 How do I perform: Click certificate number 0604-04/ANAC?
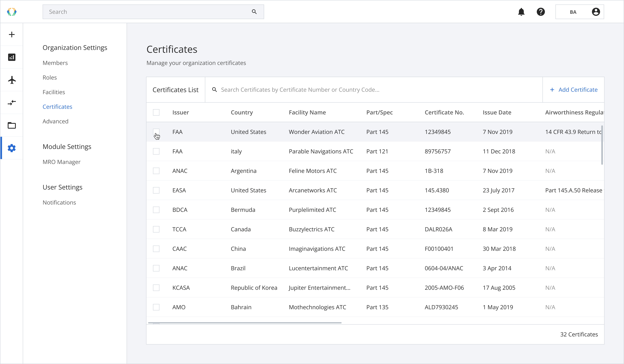[x=444, y=268]
